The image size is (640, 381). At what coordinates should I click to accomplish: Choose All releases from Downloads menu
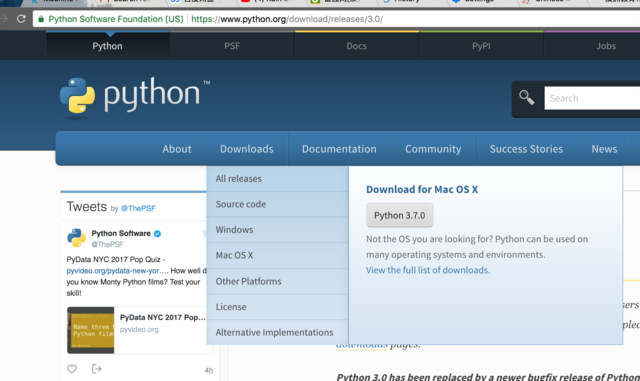[278, 178]
